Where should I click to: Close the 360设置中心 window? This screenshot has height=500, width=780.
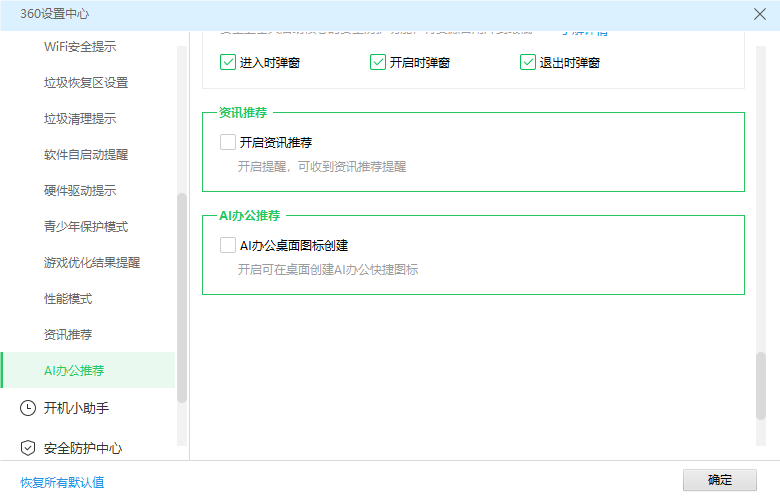(760, 14)
